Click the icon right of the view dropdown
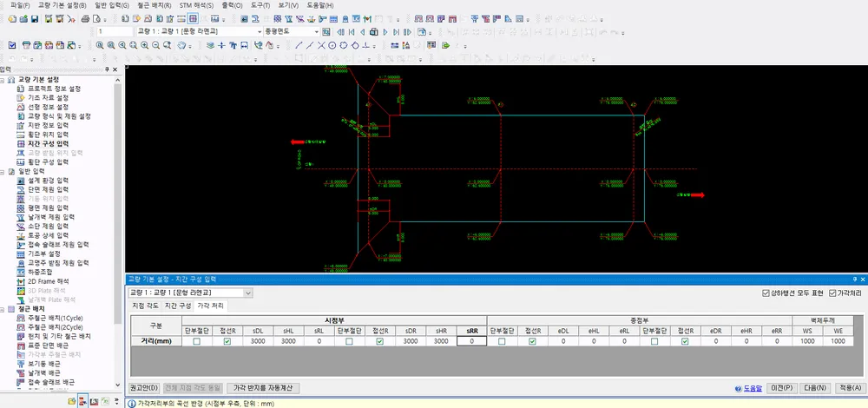 tap(326, 31)
